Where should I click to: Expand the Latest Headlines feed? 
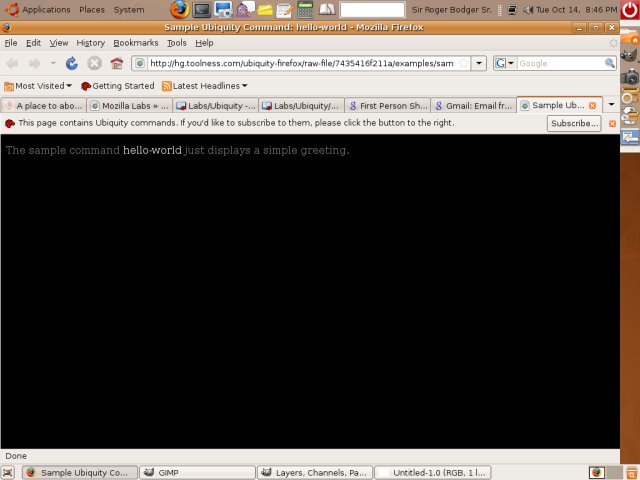coord(205,86)
